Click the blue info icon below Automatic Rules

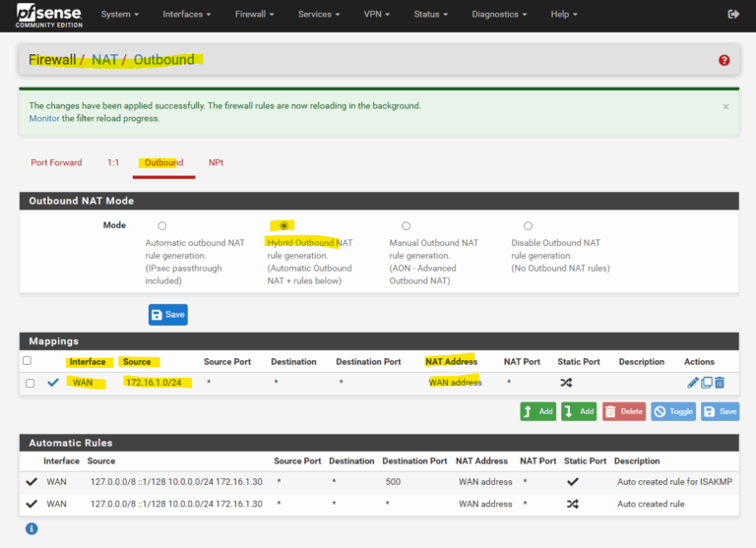click(31, 528)
